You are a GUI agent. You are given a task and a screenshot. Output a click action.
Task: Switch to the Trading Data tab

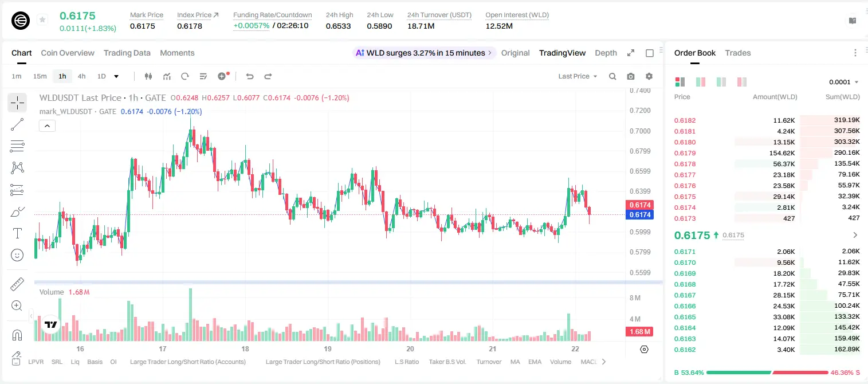[127, 53]
